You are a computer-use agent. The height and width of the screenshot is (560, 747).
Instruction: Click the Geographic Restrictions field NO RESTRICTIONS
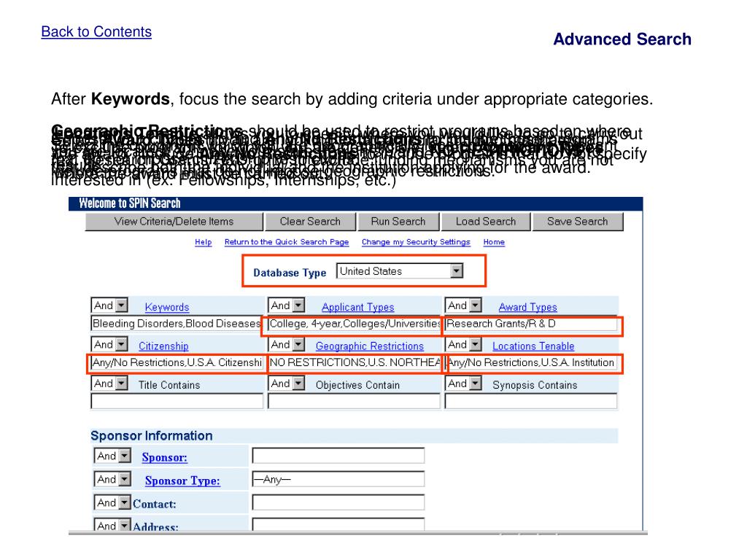pos(354,363)
